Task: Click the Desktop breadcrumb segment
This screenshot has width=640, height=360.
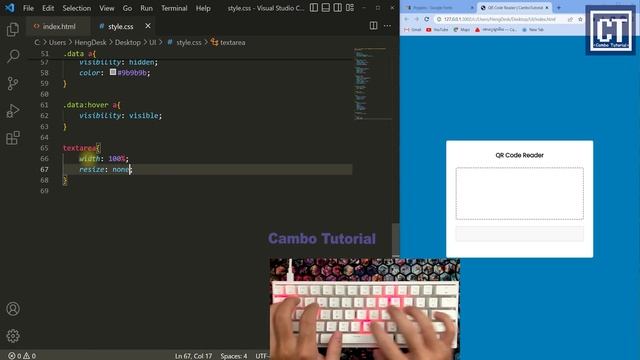Action: 127,42
